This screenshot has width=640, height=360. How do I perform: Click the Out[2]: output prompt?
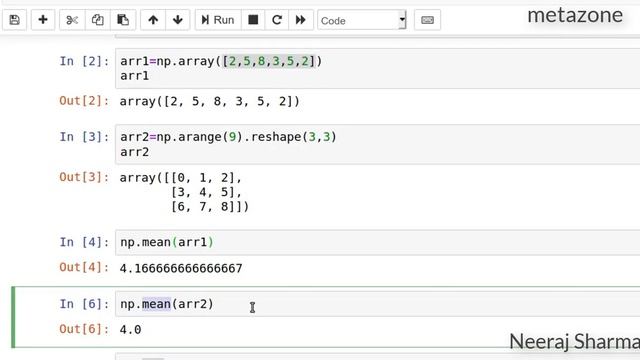click(x=84, y=101)
